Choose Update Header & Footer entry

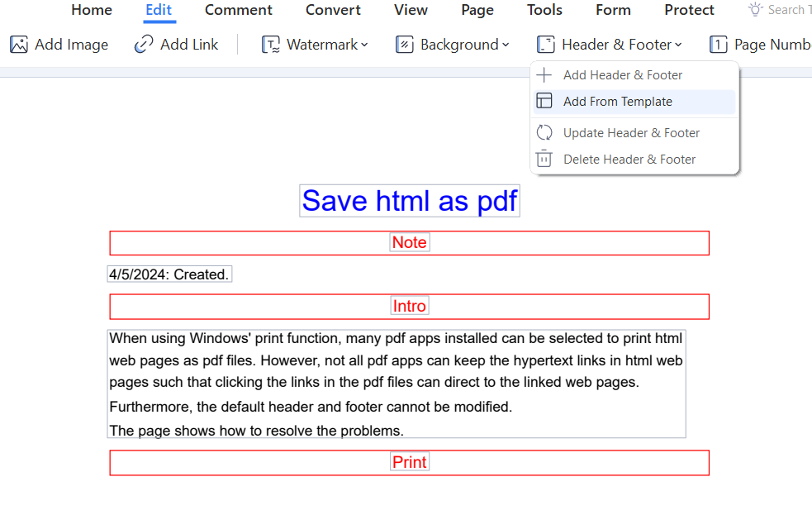[634, 133]
